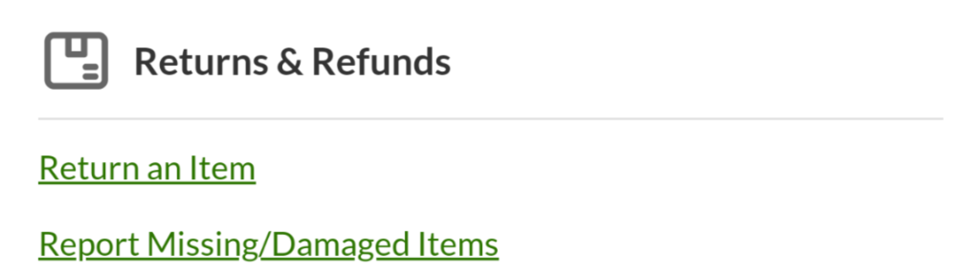Open the Return an Item link

pyautogui.click(x=147, y=168)
